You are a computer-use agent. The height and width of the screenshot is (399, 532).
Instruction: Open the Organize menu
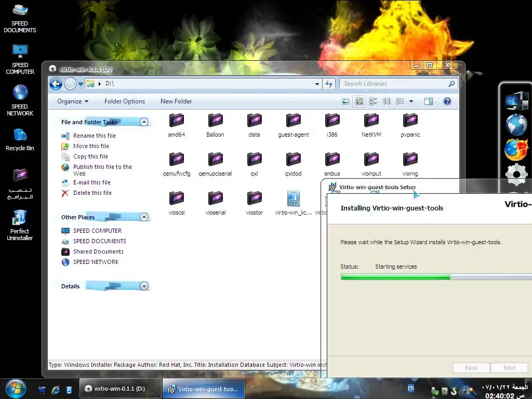tap(73, 101)
